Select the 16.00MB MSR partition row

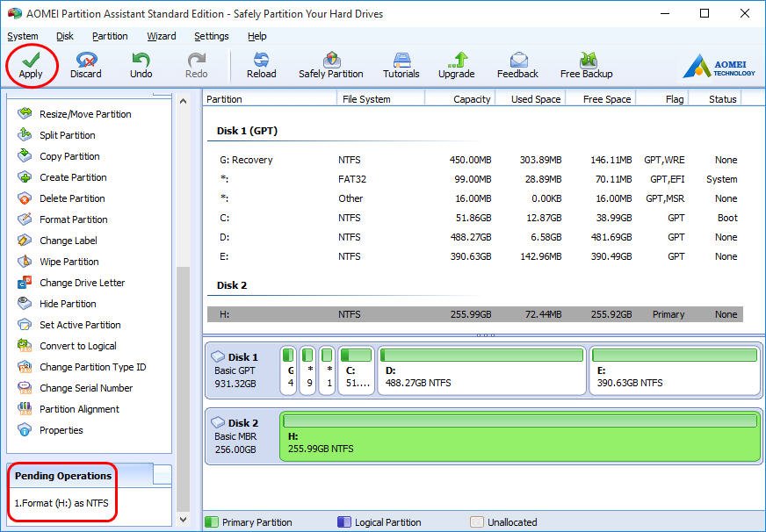(x=475, y=198)
